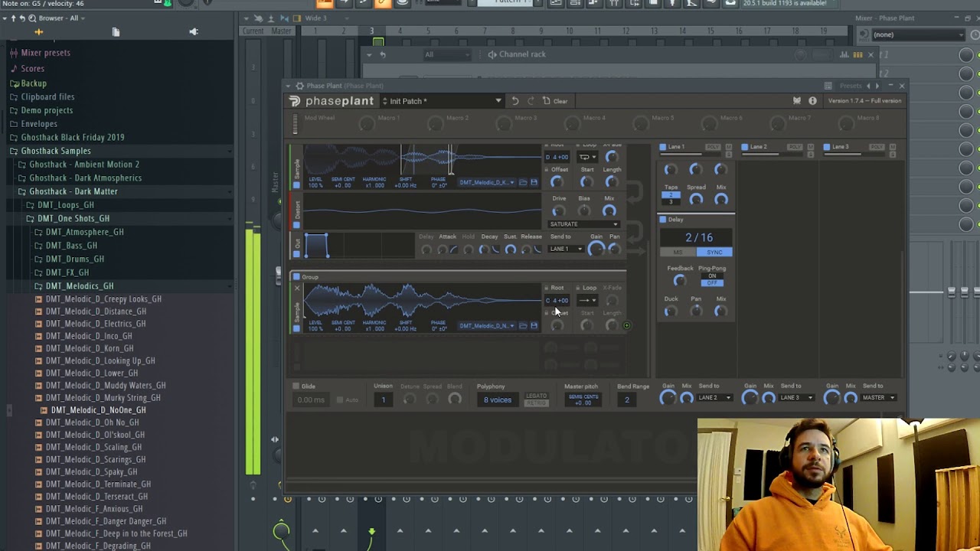Click the Unison voice count field
The height and width of the screenshot is (551, 980).
(384, 399)
